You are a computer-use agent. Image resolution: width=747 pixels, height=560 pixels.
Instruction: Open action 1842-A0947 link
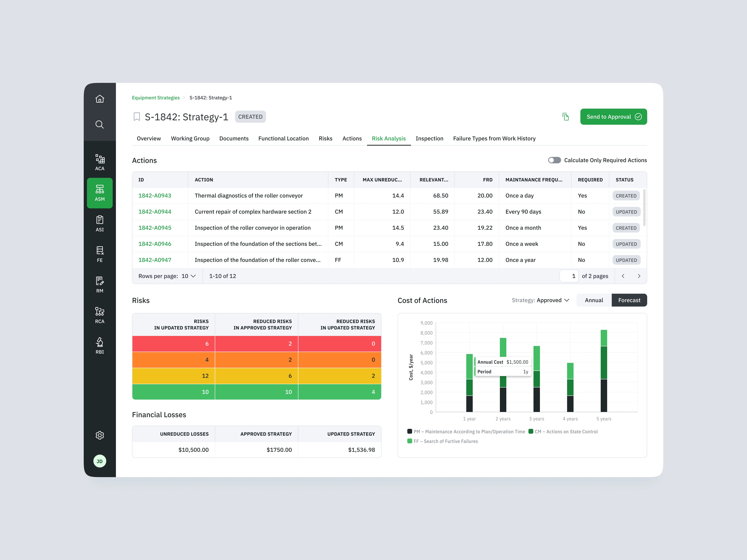(x=155, y=260)
